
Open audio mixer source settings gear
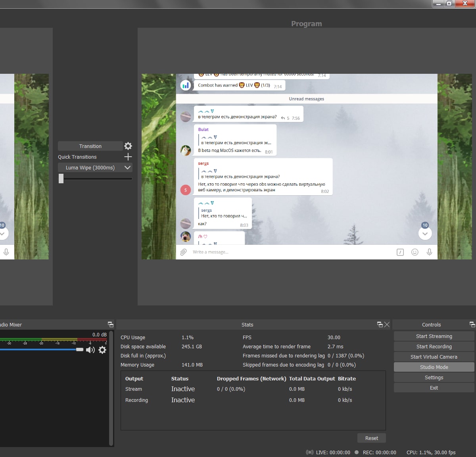102,349
